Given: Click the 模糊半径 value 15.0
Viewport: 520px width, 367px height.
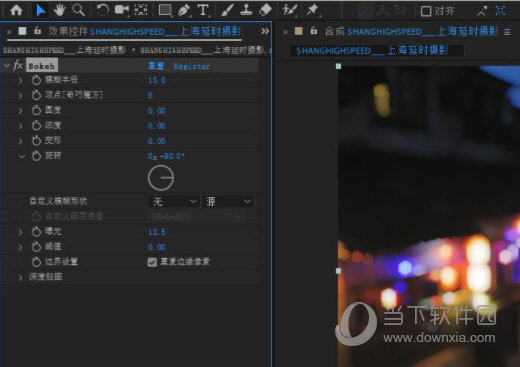Looking at the screenshot, I should (x=157, y=80).
